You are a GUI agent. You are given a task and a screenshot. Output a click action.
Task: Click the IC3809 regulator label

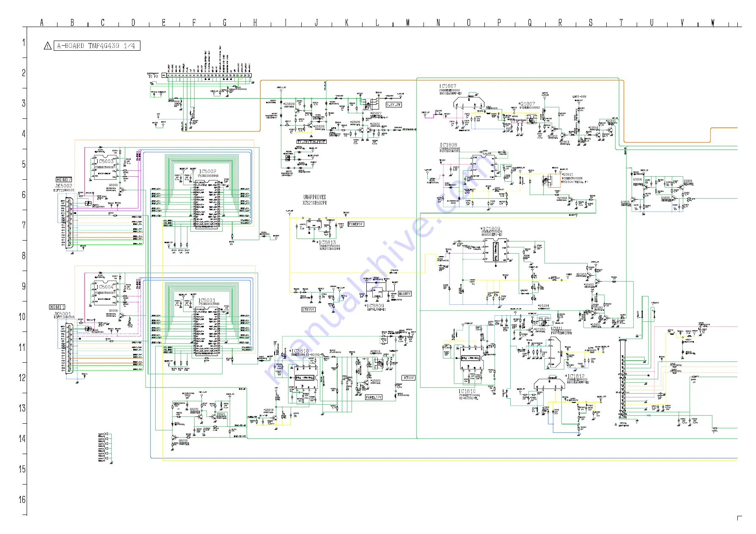374,306
